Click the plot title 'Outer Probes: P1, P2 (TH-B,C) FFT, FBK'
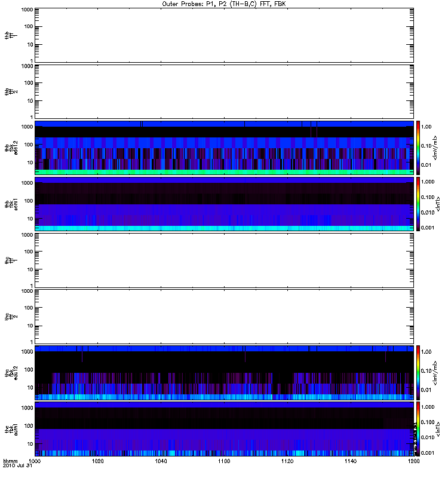The width and height of the screenshot is (448, 478). (224, 4)
